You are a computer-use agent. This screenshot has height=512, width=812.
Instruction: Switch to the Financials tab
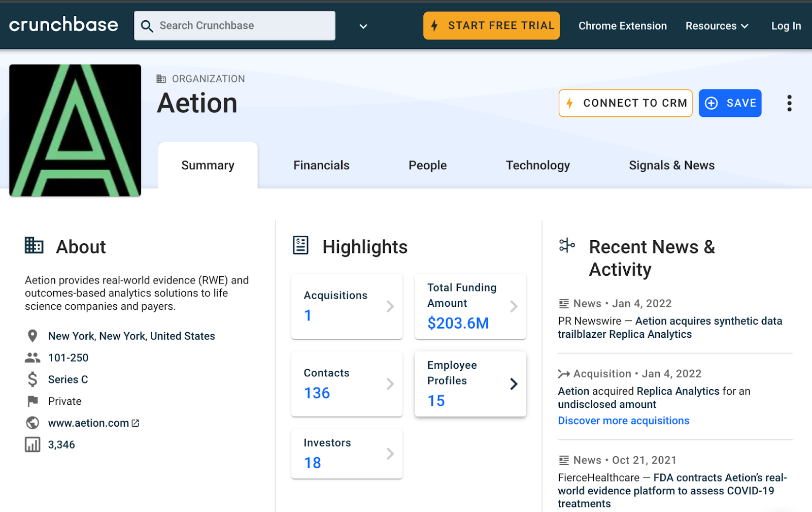click(x=321, y=166)
